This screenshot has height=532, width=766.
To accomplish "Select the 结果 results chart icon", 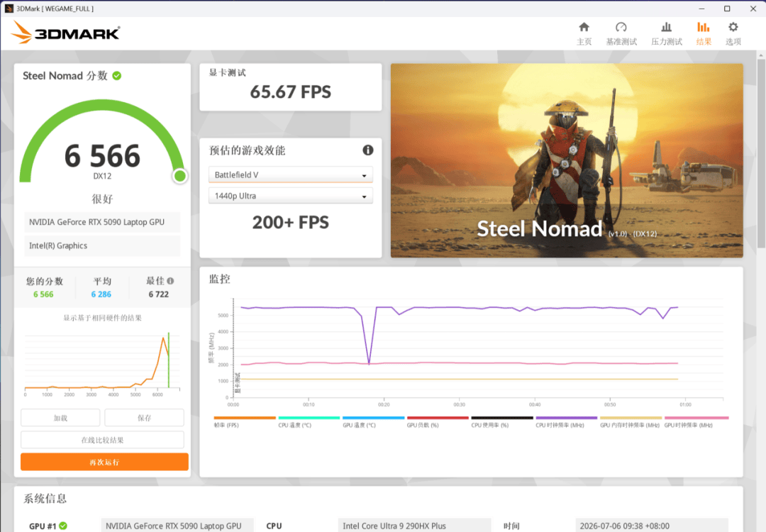I will (704, 28).
